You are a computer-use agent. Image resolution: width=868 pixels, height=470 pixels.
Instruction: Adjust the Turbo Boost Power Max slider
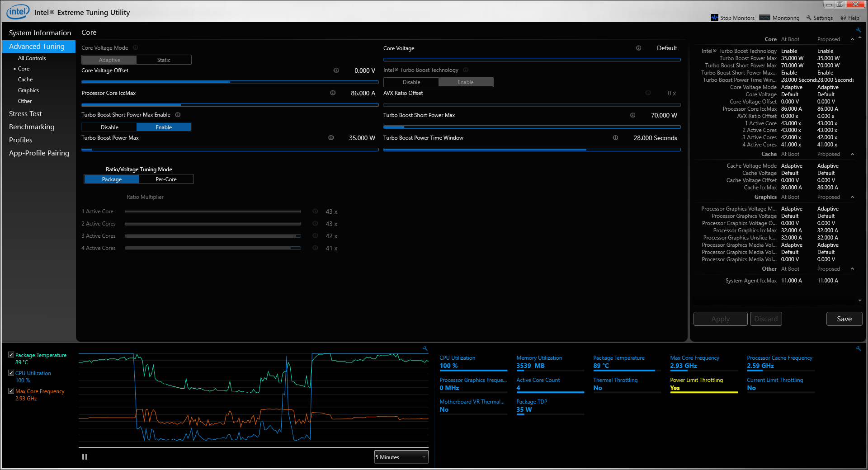tap(230, 150)
